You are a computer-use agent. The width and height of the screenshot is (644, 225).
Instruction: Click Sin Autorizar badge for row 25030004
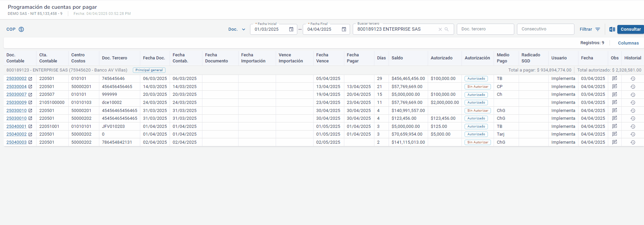click(x=478, y=87)
